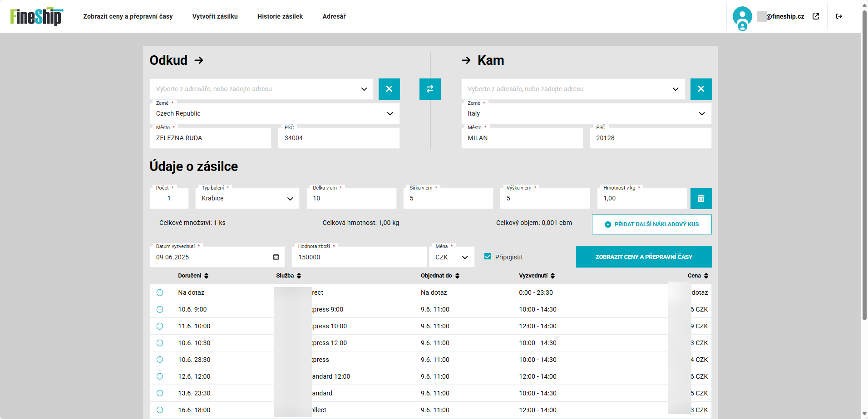The width and height of the screenshot is (868, 419).
Task: Toggle the Připojistit insurance checkbox
Action: point(488,257)
